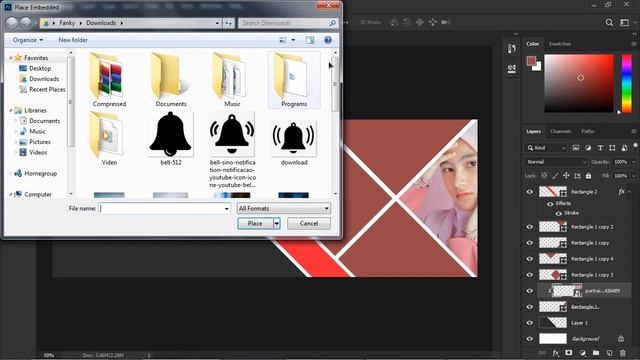This screenshot has width=640, height=360.
Task: Open the File name history dropdown arrow
Action: (x=227, y=209)
